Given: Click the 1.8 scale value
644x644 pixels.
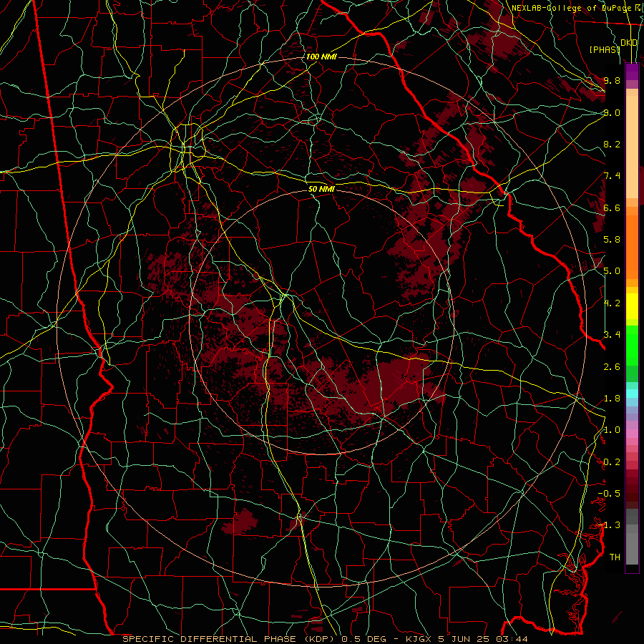Looking at the screenshot, I should pyautogui.click(x=612, y=399).
